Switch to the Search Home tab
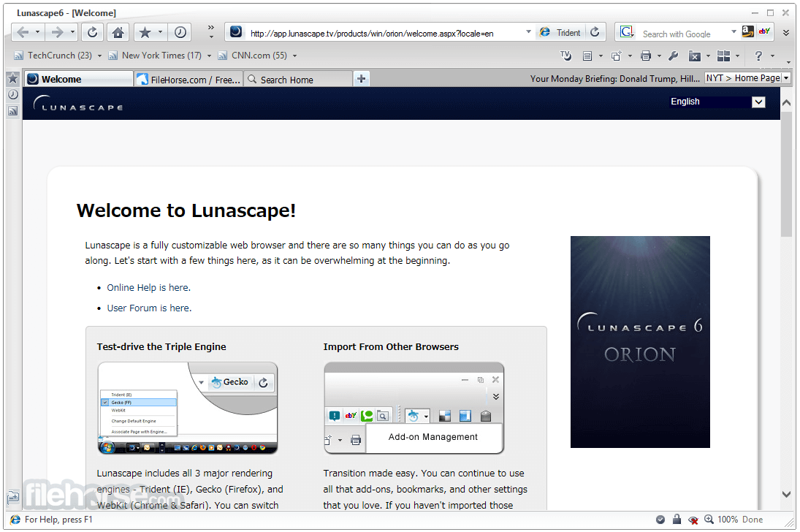Viewport: 800px width, 532px height. click(x=297, y=80)
